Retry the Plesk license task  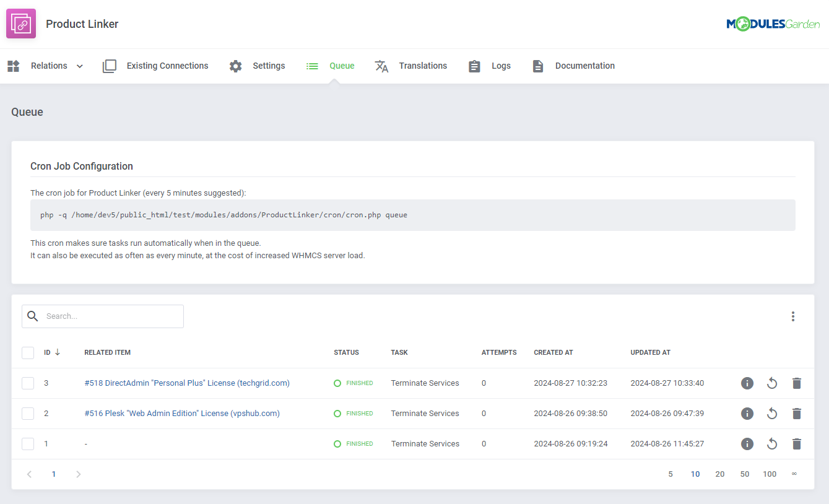[x=772, y=414]
